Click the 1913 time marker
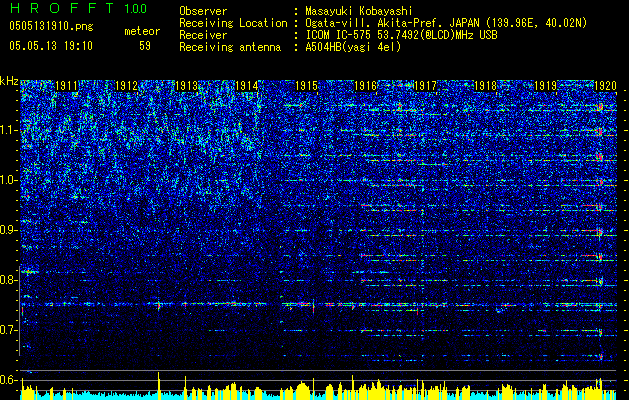This screenshot has width=629, height=400. pos(186,86)
